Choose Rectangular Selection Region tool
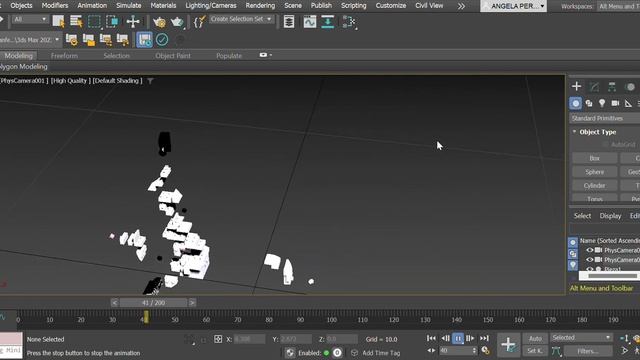 94,22
